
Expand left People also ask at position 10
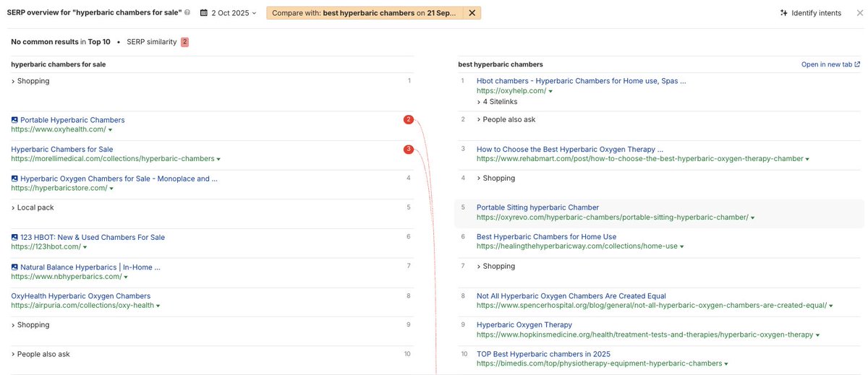[x=41, y=354]
